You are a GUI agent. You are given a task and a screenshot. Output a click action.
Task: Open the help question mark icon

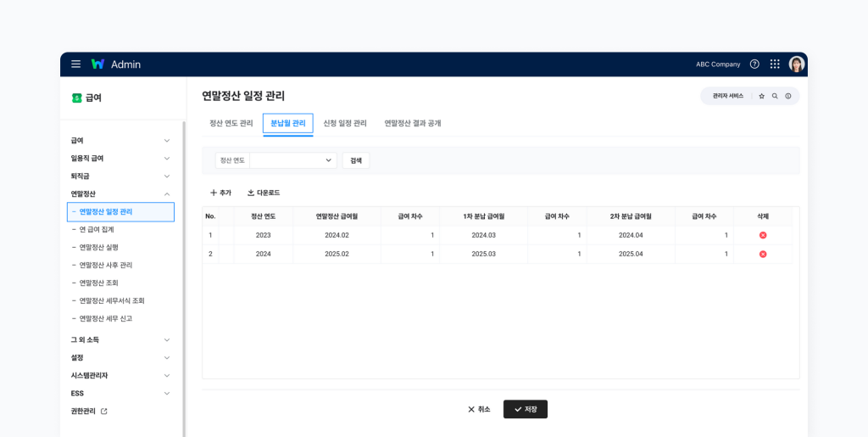[754, 64]
